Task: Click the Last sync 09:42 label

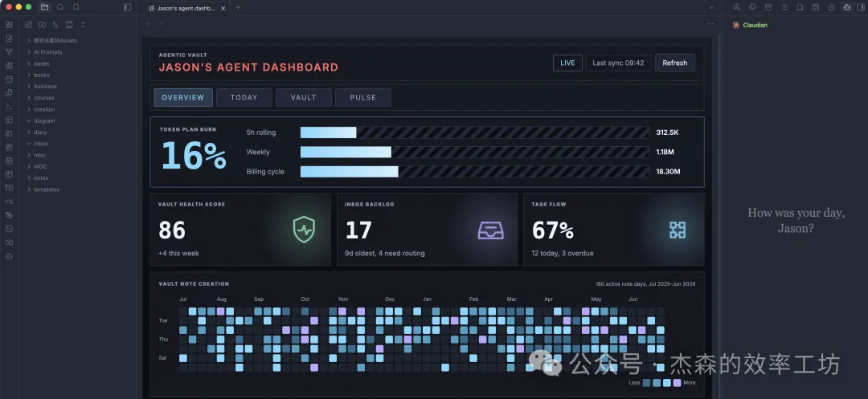Action: [618, 63]
